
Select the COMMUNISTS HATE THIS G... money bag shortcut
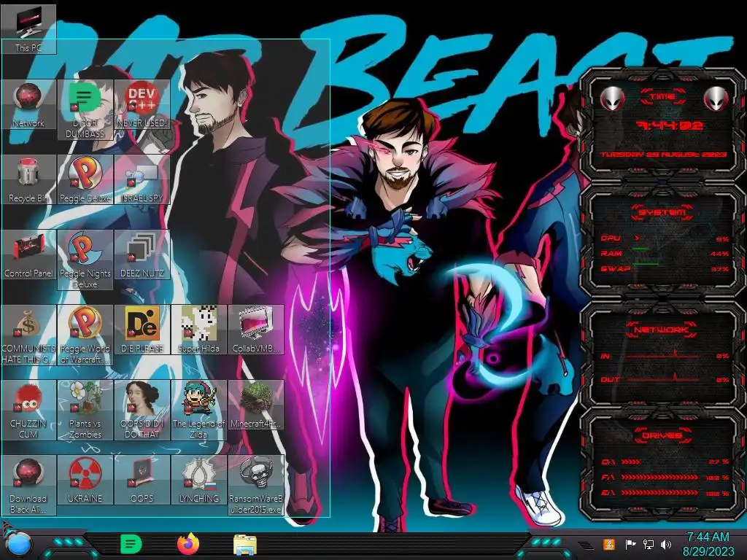tap(28, 335)
